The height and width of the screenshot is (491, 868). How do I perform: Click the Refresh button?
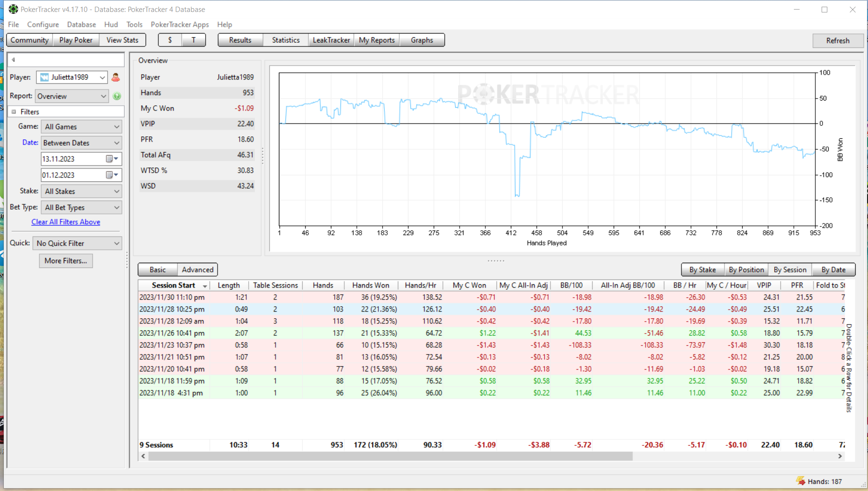tap(838, 41)
